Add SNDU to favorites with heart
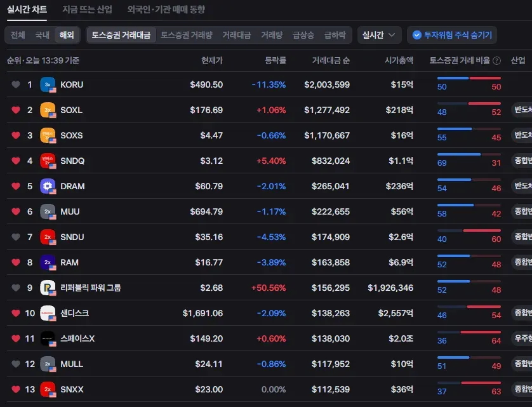This screenshot has width=532, height=407. point(16,237)
